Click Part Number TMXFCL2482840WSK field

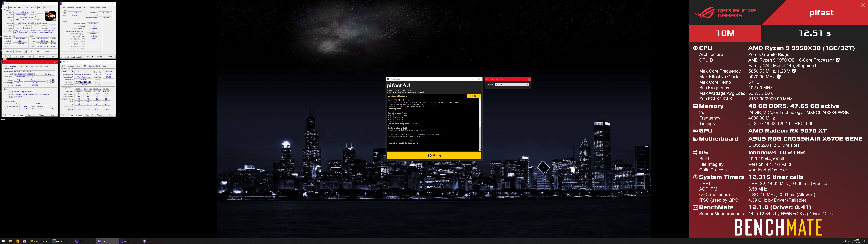pyautogui.click(x=84, y=82)
